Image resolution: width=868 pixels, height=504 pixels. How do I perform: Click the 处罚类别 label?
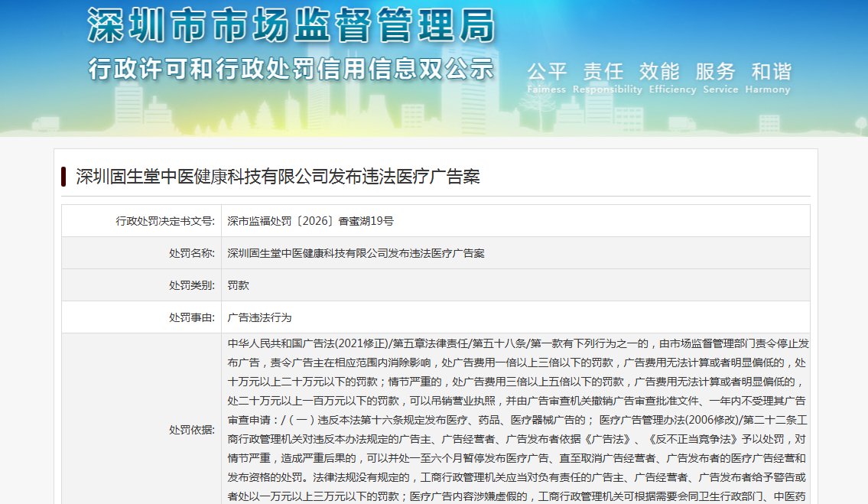[191, 285]
